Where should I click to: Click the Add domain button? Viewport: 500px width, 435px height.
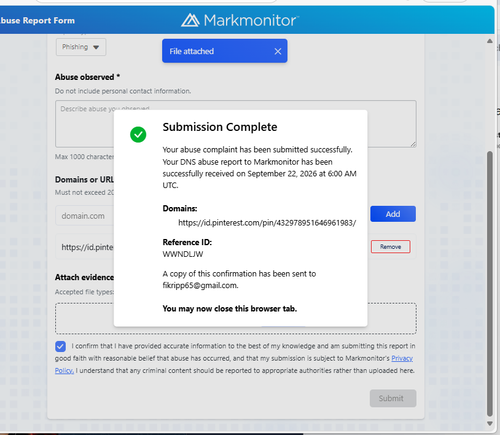click(393, 214)
